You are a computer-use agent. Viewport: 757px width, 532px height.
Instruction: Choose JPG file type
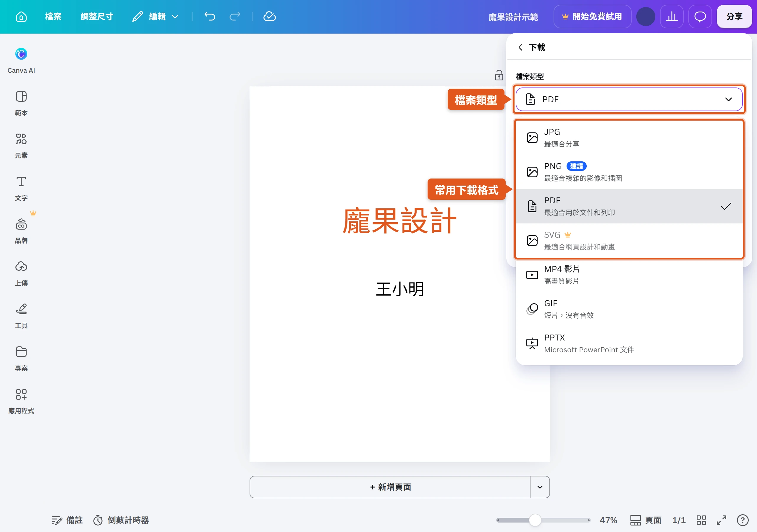click(629, 138)
